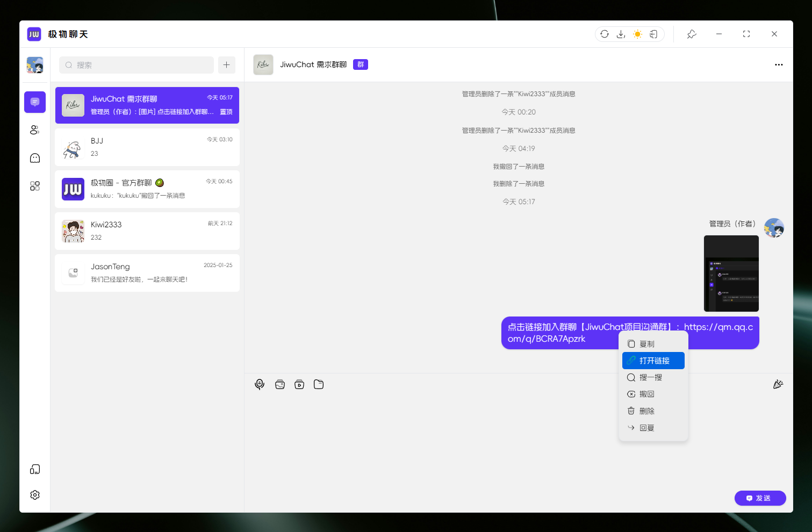812x532 pixels.
Task: Open the contacts icon in left sidebar
Action: point(35,130)
